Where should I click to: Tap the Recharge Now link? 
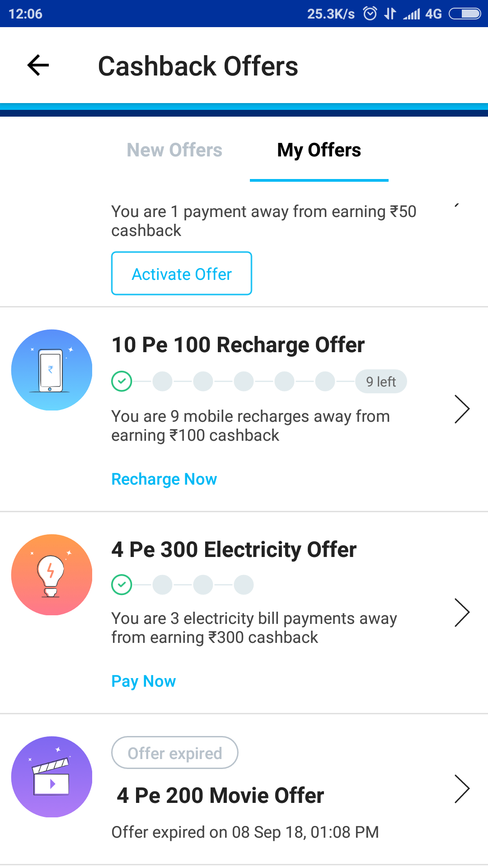tap(164, 479)
